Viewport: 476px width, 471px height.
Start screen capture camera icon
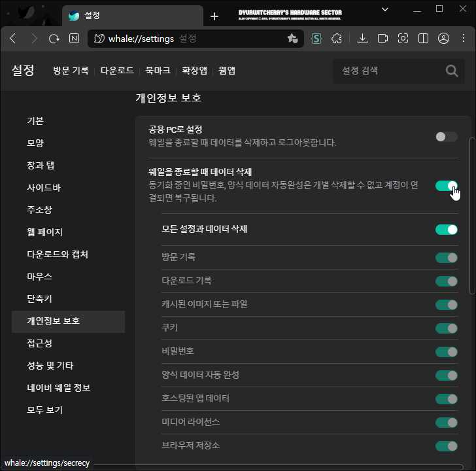tap(403, 39)
